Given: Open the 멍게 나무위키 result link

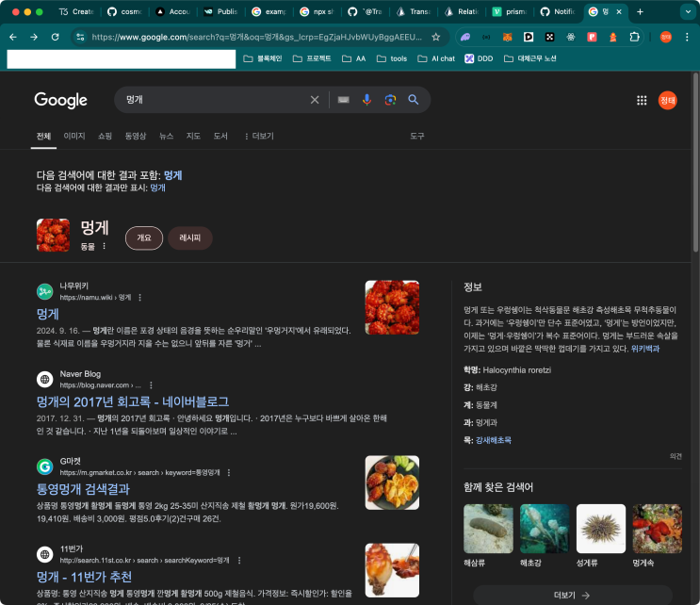Looking at the screenshot, I should point(48,314).
